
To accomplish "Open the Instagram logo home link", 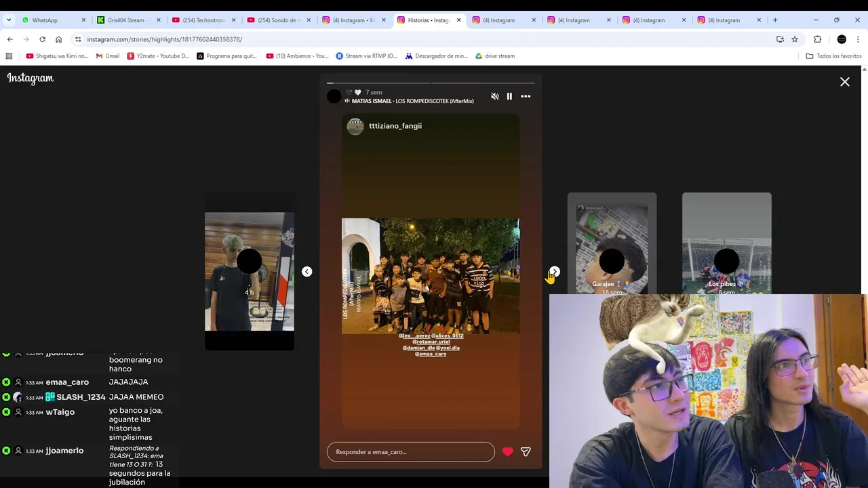I will coord(31,79).
